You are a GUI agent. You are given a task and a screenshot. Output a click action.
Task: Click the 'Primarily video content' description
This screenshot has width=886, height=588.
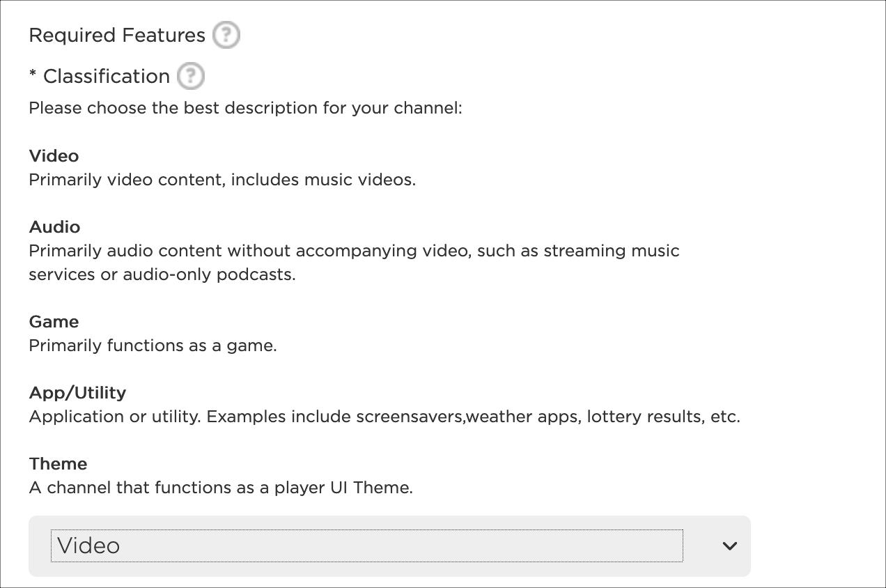(222, 180)
